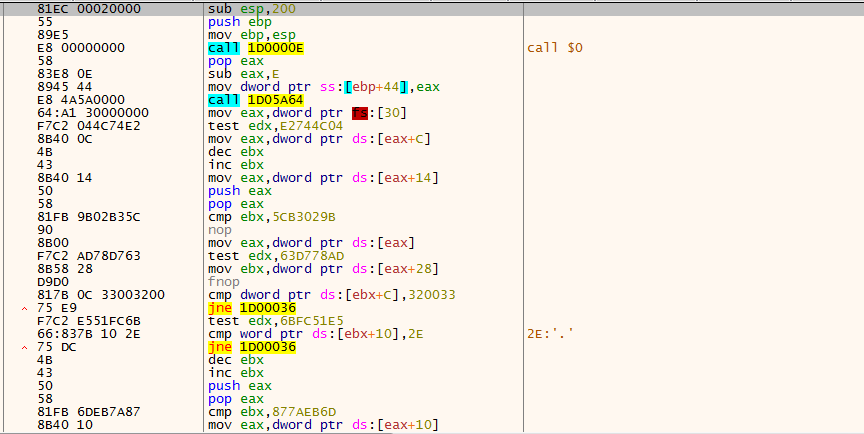This screenshot has height=434, width=864.
Task: Select opcode bytes '89E5'
Action: coord(53,35)
